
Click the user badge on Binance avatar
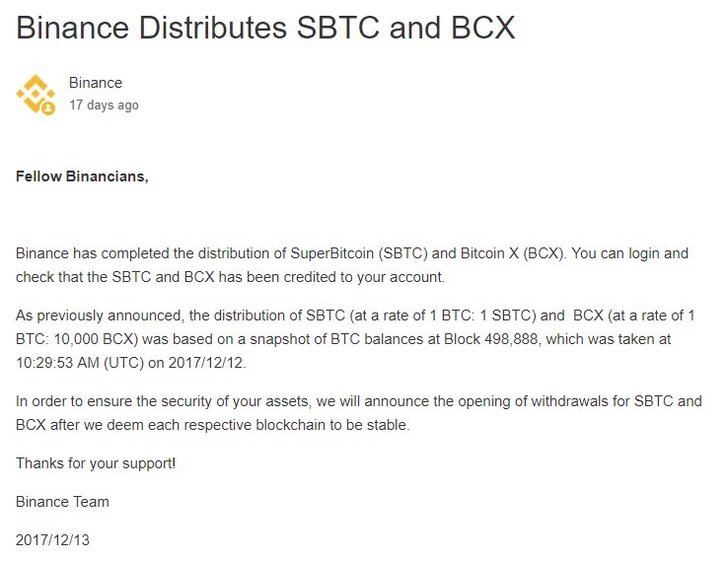48,108
